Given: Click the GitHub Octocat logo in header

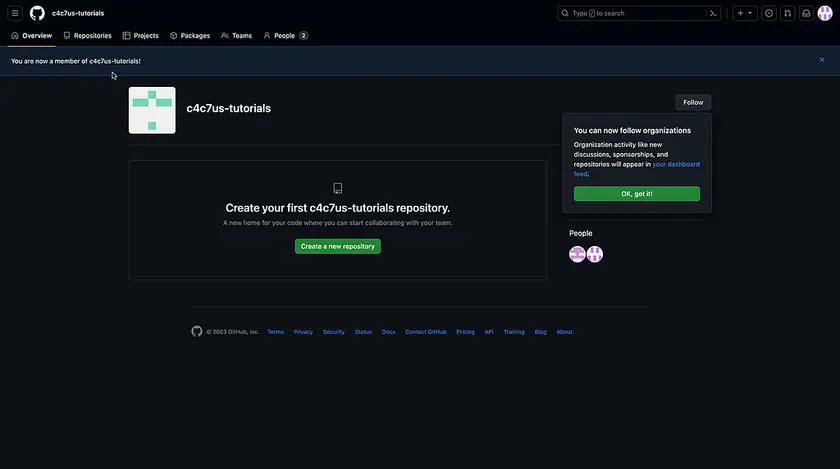Looking at the screenshot, I should [37, 13].
